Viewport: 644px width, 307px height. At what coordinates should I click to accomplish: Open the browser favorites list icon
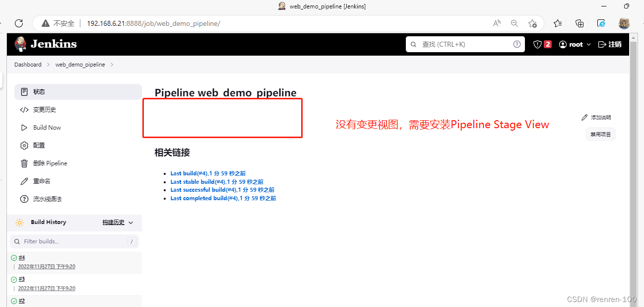558,23
